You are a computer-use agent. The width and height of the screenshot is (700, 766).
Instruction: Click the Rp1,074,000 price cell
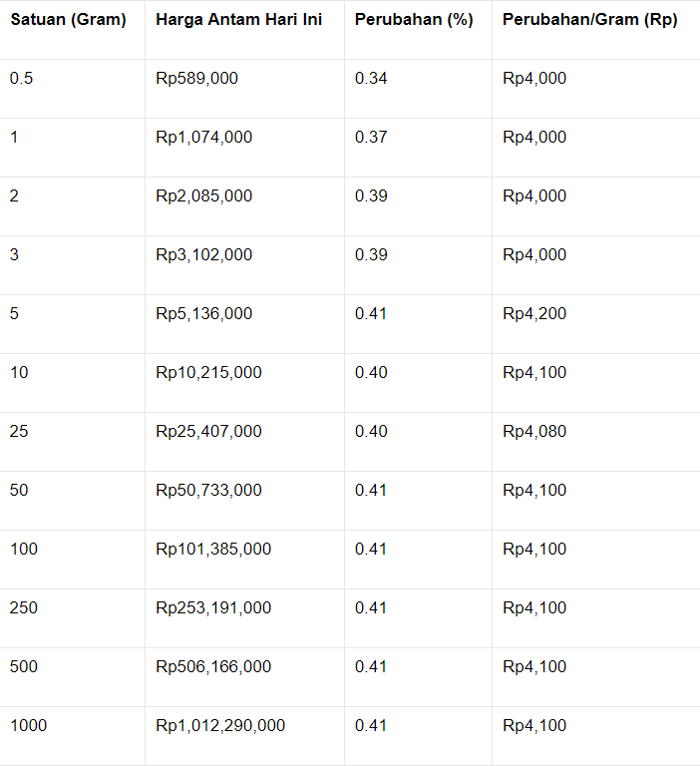(203, 138)
